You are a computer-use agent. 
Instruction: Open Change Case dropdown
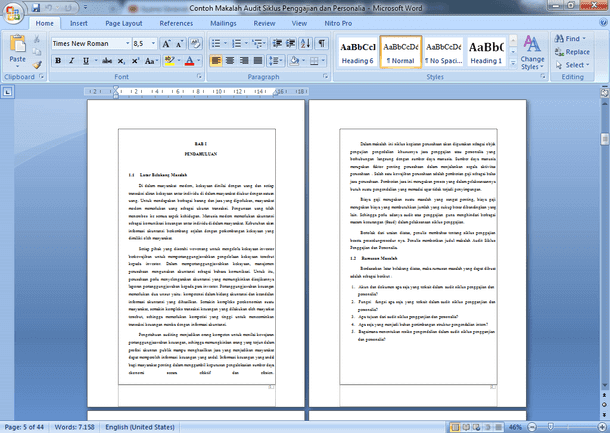(x=151, y=61)
